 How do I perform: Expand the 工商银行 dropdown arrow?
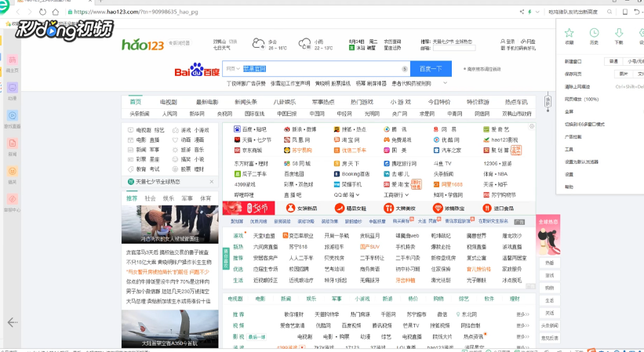coord(407,195)
